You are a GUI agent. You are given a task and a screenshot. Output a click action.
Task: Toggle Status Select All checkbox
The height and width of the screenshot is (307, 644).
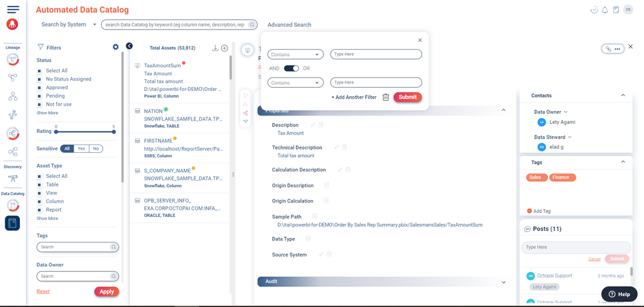coord(39,71)
